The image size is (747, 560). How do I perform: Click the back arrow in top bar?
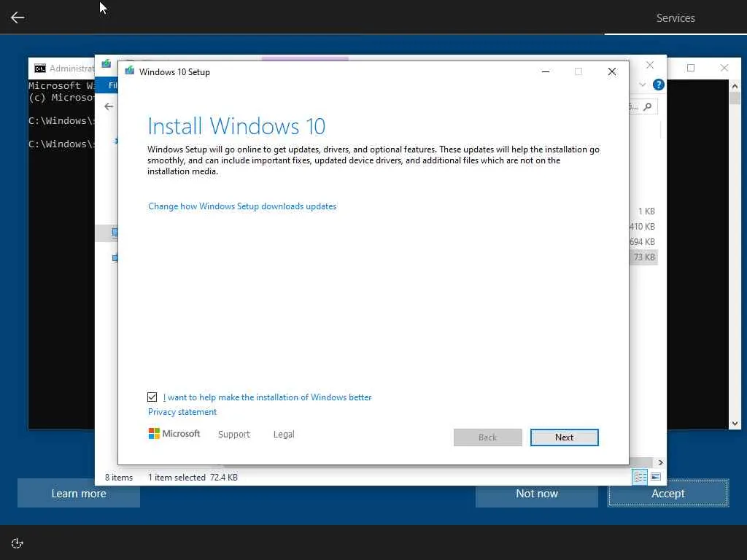(x=18, y=17)
